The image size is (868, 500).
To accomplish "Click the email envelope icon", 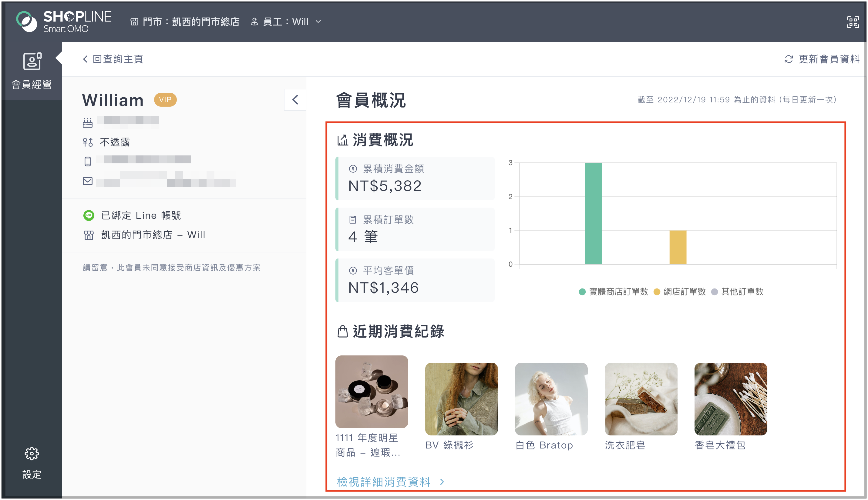I will (x=88, y=181).
